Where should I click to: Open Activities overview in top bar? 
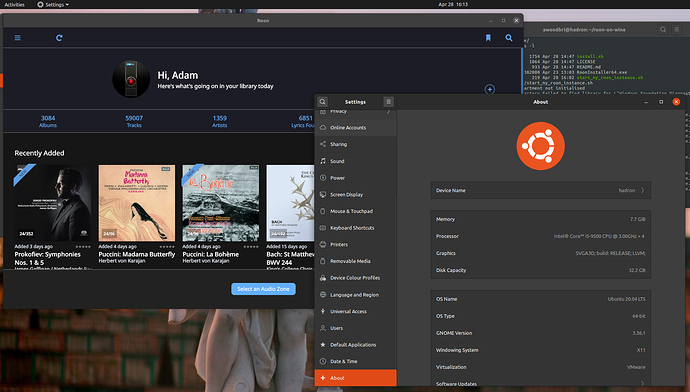(x=15, y=4)
